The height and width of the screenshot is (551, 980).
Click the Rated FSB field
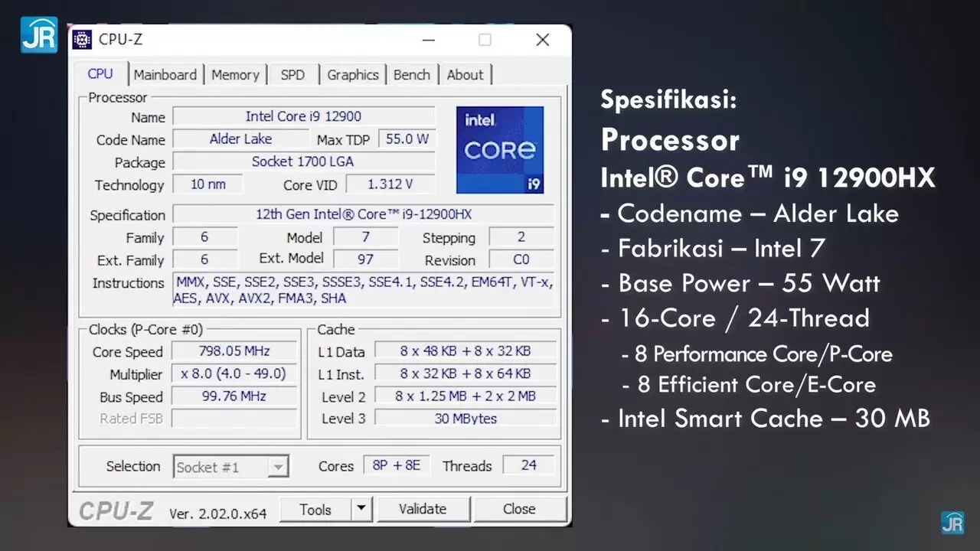234,418
